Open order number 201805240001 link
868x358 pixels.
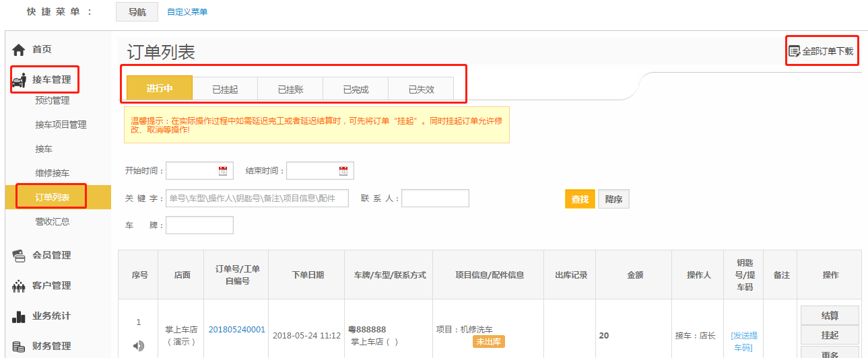[236, 330]
